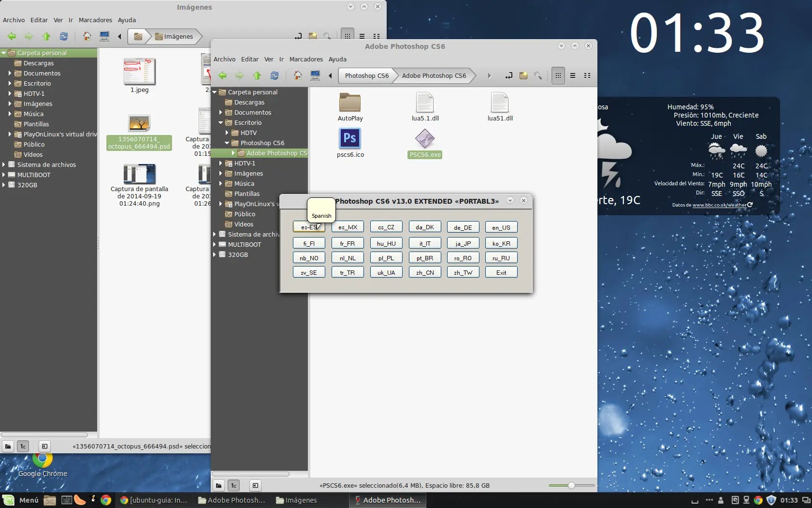Screen dimensions: 812x508
Task: Go forward in Adobe Photoshop CS6 file manager
Action: point(239,75)
